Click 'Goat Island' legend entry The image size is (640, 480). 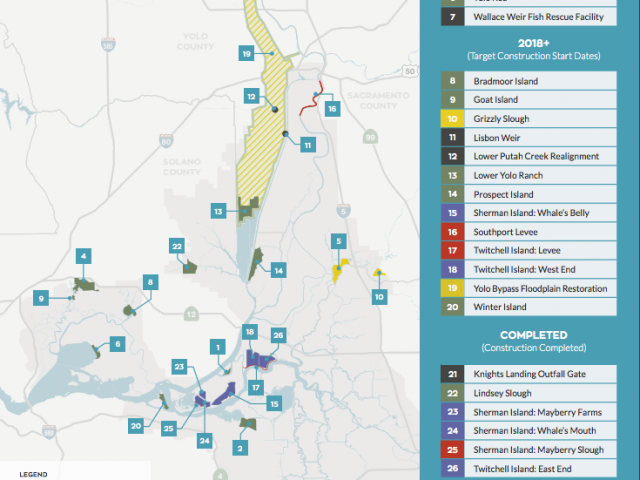pyautogui.click(x=529, y=100)
